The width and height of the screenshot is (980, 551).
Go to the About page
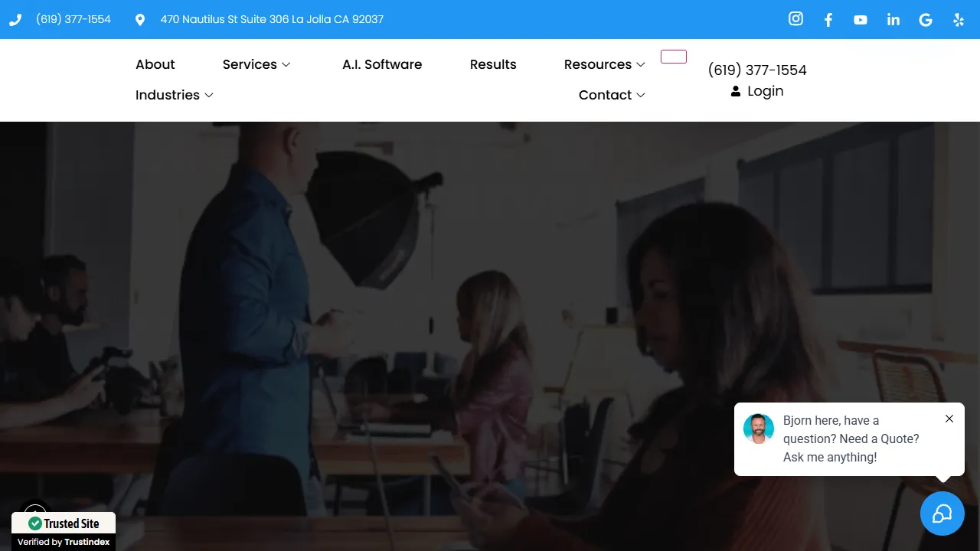pyautogui.click(x=155, y=64)
